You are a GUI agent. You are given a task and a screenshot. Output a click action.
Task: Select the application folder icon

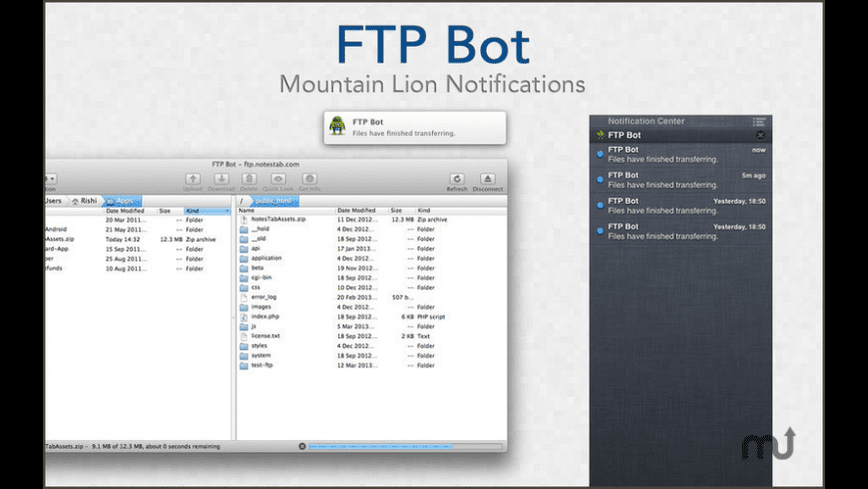click(x=243, y=258)
